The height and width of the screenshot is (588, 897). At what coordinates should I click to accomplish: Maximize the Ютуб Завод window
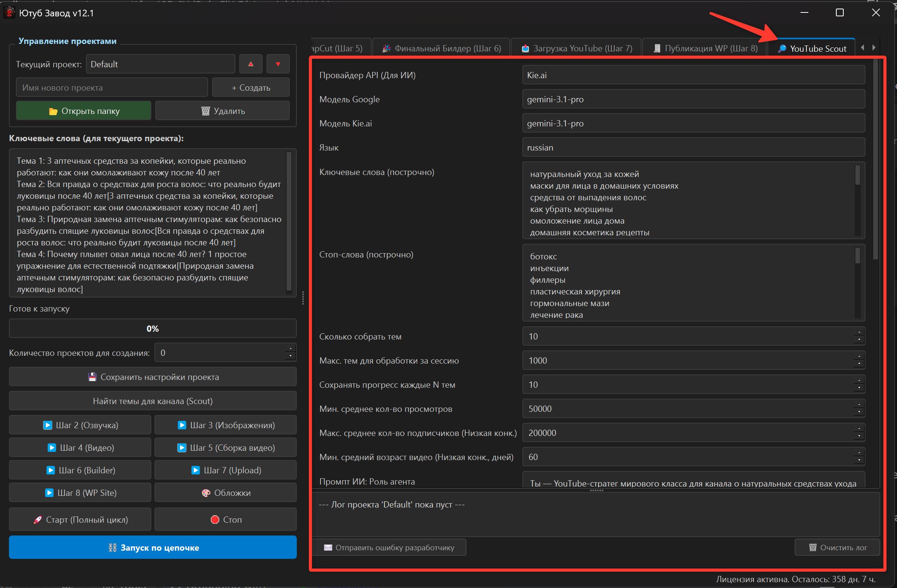click(840, 13)
